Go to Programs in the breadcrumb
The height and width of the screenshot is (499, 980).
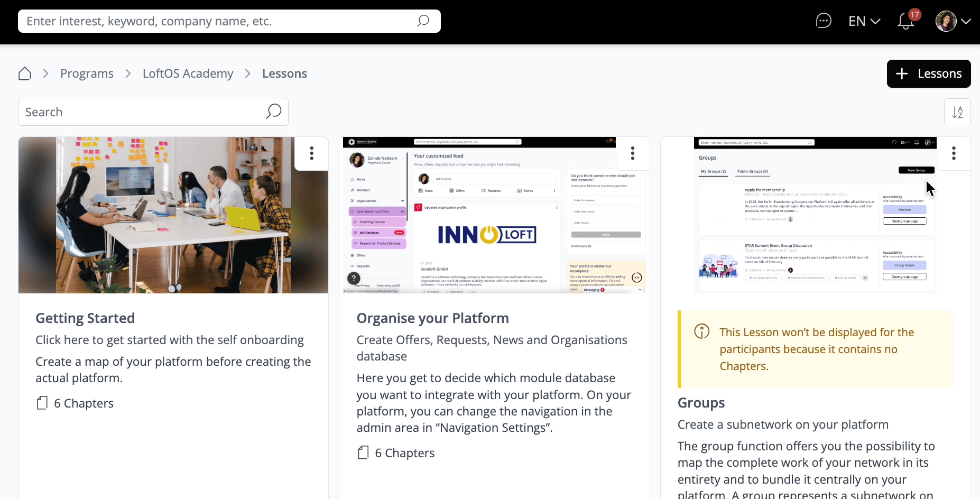pos(87,73)
